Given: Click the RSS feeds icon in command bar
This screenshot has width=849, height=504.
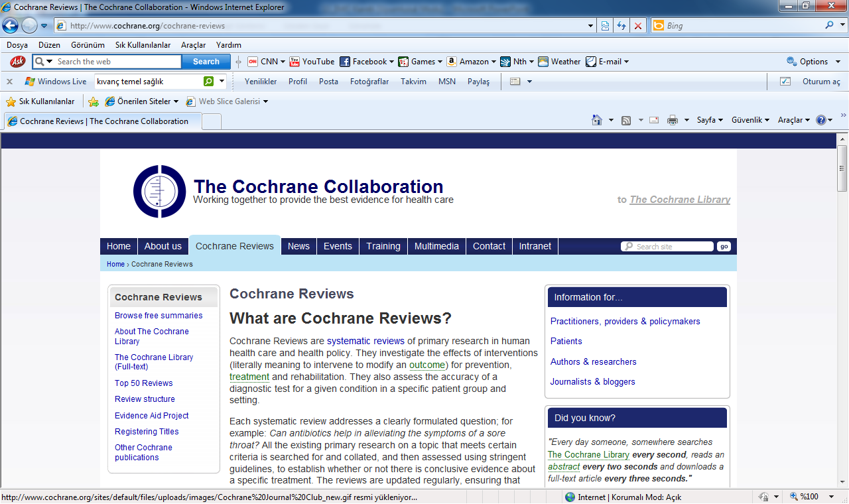Looking at the screenshot, I should [x=625, y=120].
